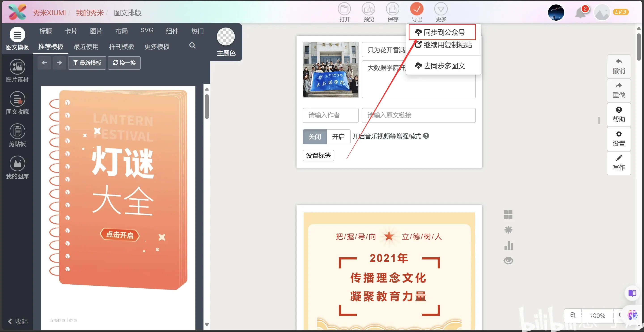
Task: Click the asterisk icon beside article
Action: (508, 230)
